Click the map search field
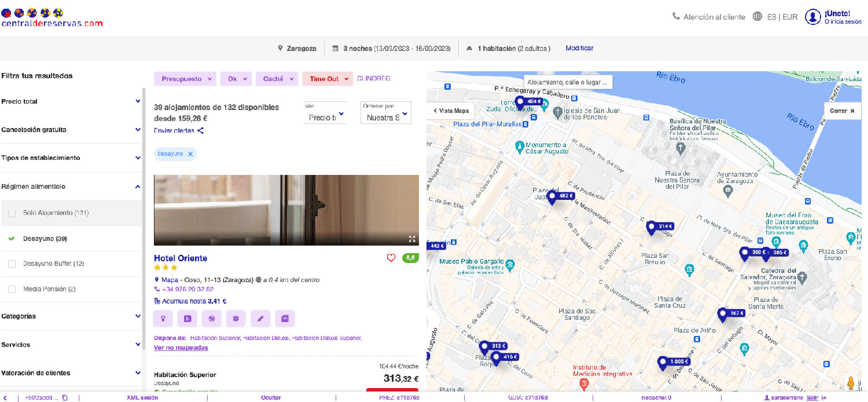868x402 pixels. click(x=568, y=82)
